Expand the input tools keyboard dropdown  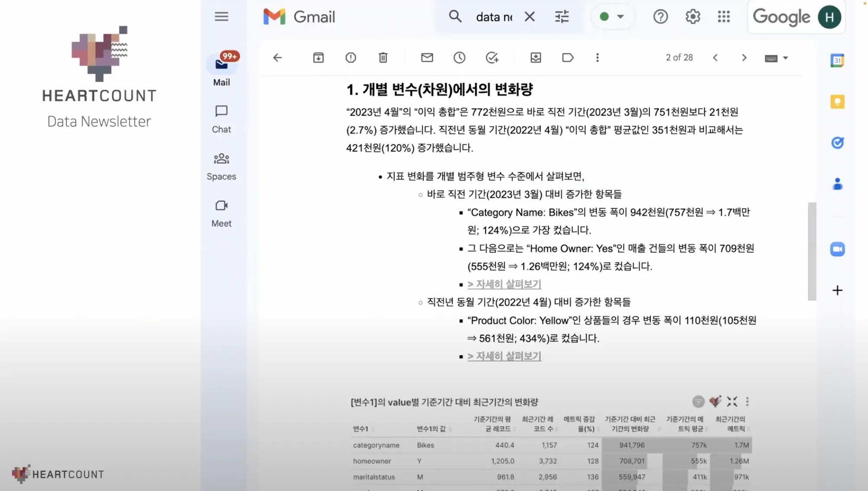click(785, 58)
